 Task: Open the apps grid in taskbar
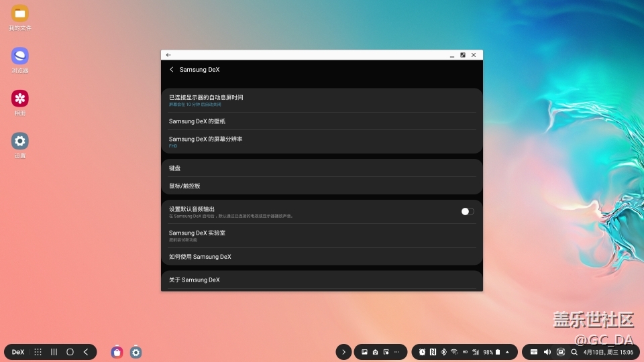click(x=38, y=352)
